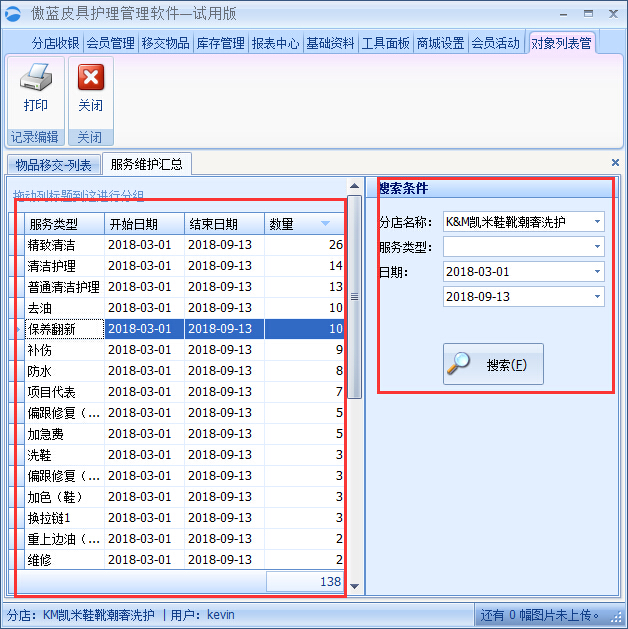This screenshot has width=628, height=629.
Task: Select the 防水 service row
Action: click(x=64, y=371)
